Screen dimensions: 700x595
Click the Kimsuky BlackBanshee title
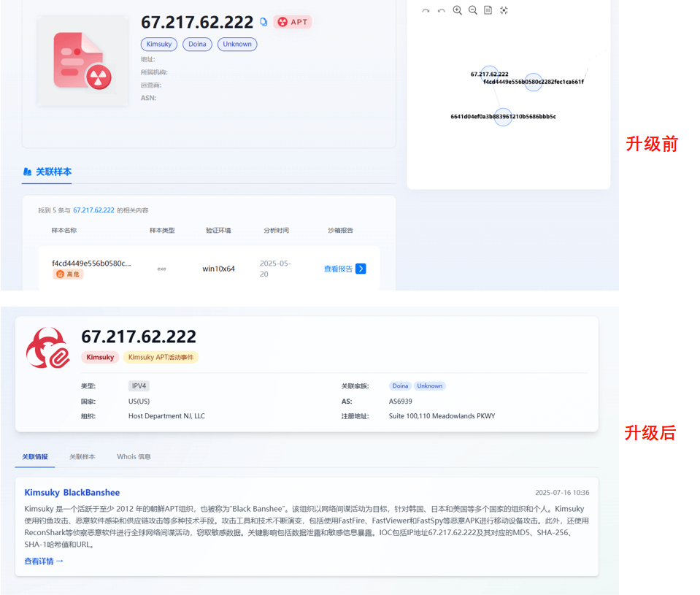pos(72,493)
